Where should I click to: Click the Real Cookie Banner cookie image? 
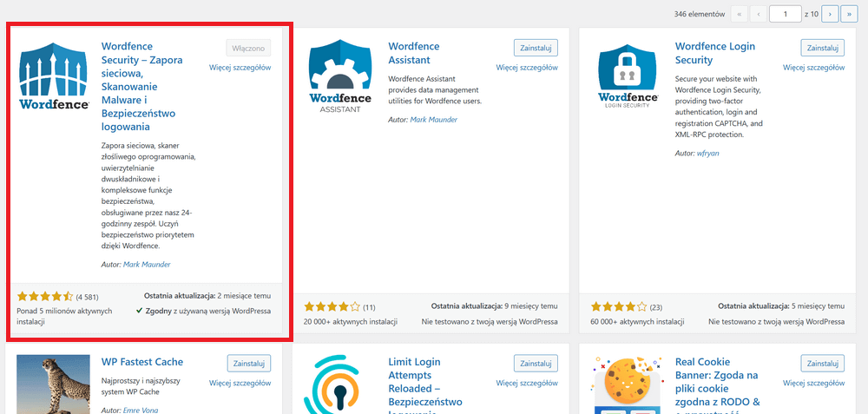click(628, 384)
